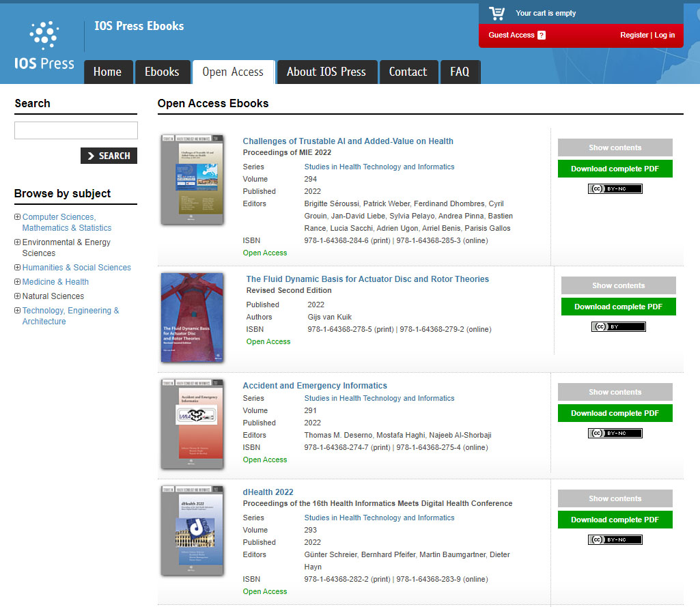Click the Browse by subject heading
Viewport: 700px width, 607px height.
pos(63,194)
